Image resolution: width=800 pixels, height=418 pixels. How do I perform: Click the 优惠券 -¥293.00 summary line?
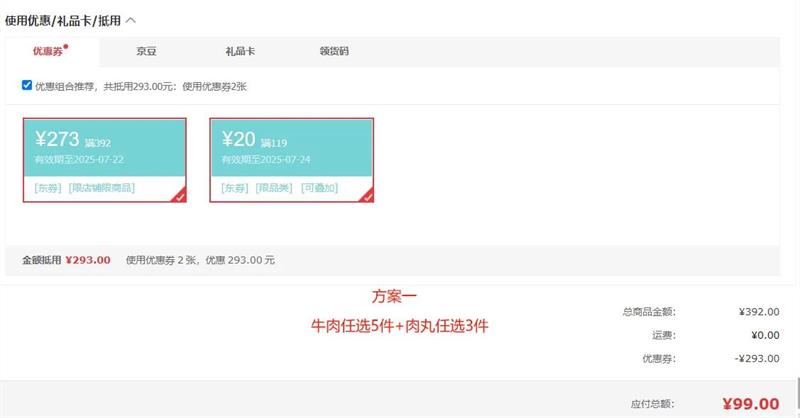pos(756,358)
